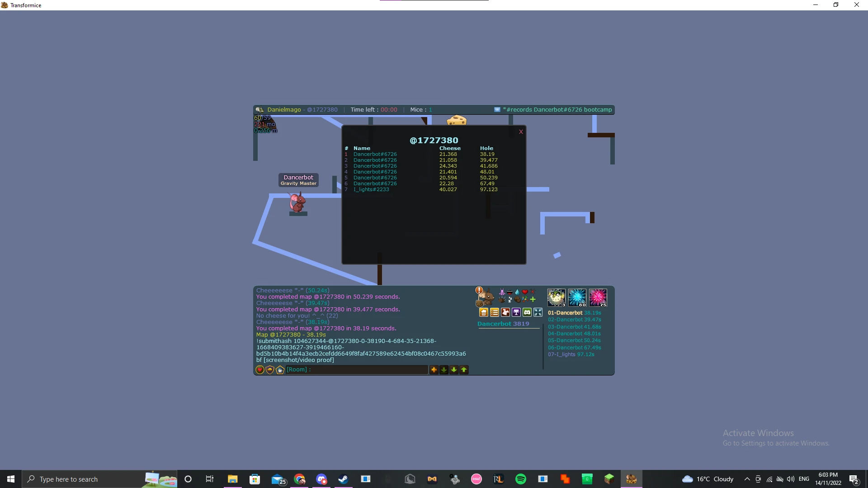868x488 pixels.
Task: Open the purple trophy button
Action: (516, 312)
